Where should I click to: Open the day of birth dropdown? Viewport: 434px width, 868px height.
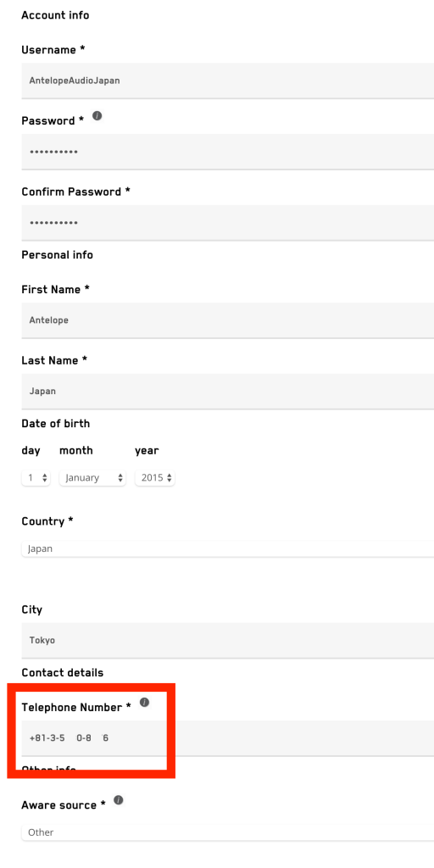36,478
